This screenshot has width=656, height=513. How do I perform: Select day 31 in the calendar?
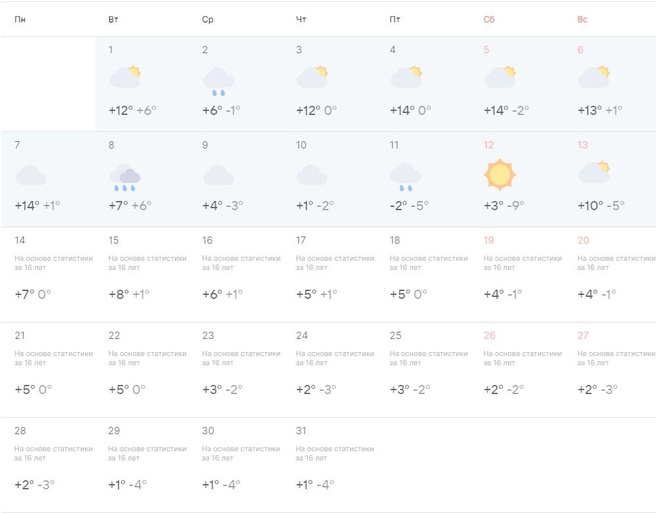click(x=328, y=460)
